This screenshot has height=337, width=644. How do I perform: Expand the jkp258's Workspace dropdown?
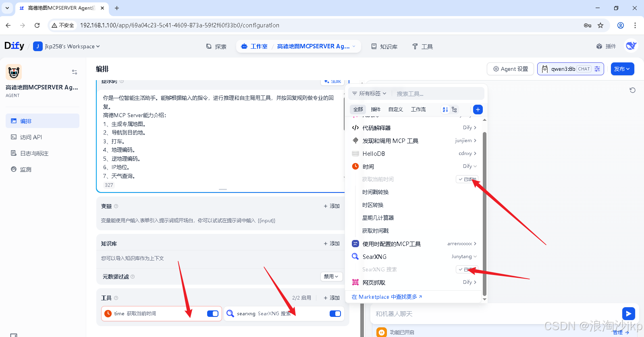click(66, 46)
